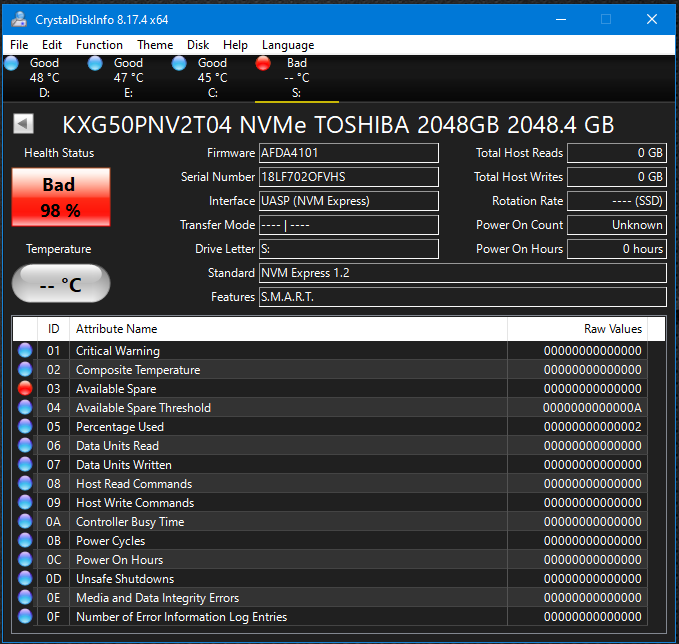Viewport: 679px width, 644px height.
Task: Open the Disk menu
Action: tap(198, 45)
